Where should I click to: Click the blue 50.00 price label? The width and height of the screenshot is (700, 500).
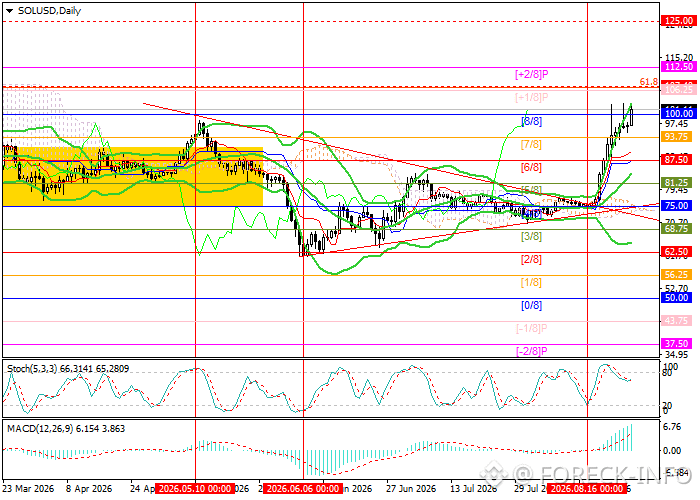point(677,298)
